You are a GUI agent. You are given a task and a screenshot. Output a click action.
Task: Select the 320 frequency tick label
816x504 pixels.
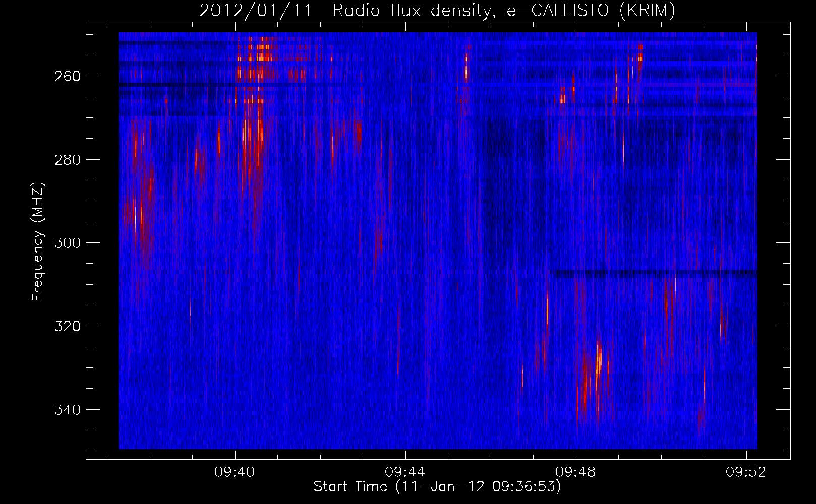click(68, 327)
